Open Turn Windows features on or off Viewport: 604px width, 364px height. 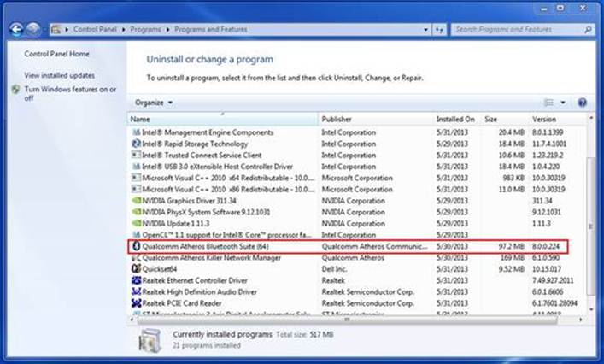pos(70,94)
